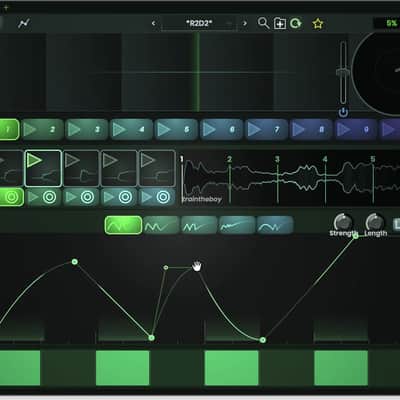Select the highlighted scene thumbnail with bright play arrow

tap(43, 168)
